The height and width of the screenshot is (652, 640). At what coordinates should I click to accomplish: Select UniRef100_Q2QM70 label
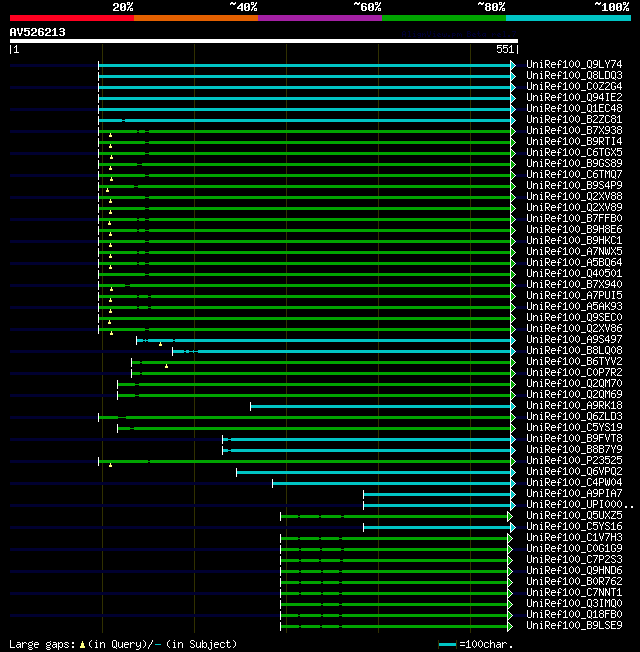[574, 383]
